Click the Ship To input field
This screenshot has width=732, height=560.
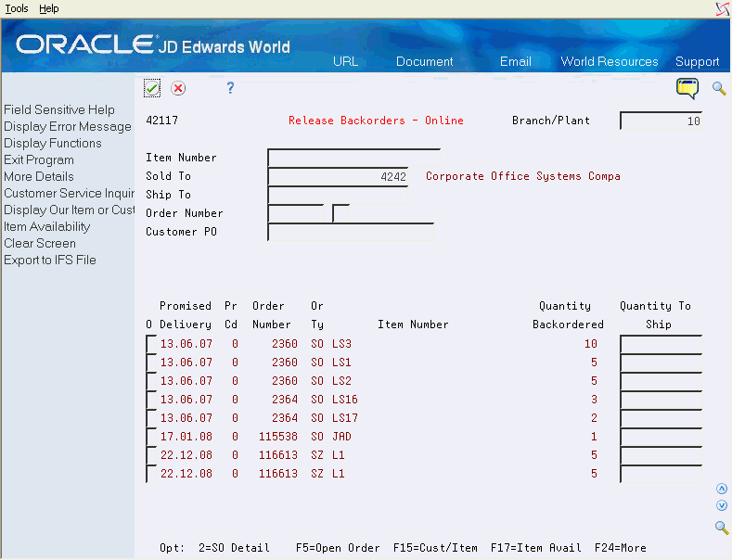coord(338,195)
